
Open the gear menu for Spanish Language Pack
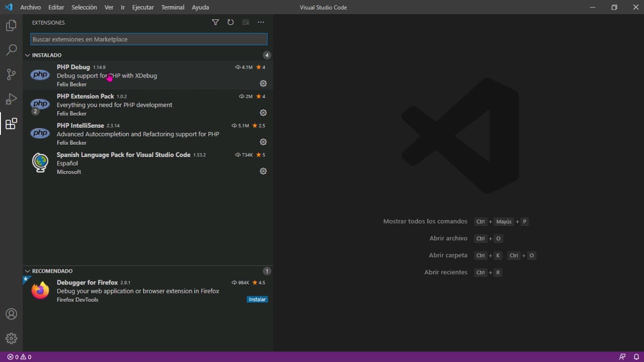[x=263, y=171]
